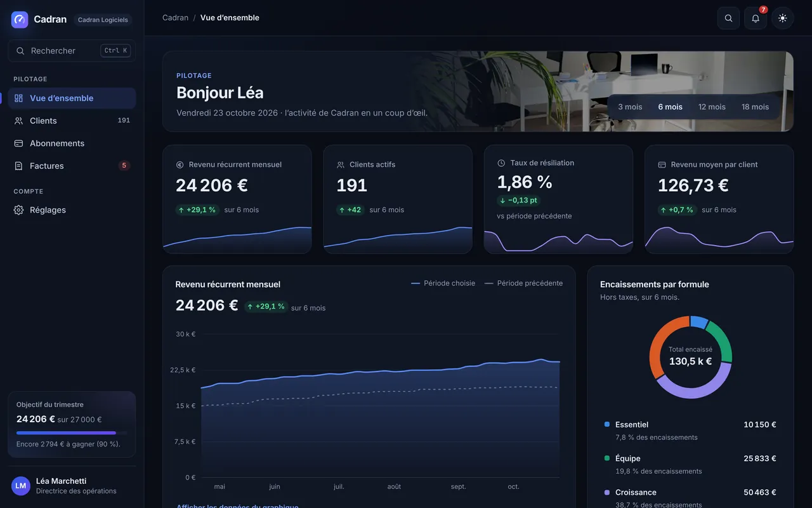The width and height of the screenshot is (812, 508).
Task: Select the 6 mois period
Action: 671,107
